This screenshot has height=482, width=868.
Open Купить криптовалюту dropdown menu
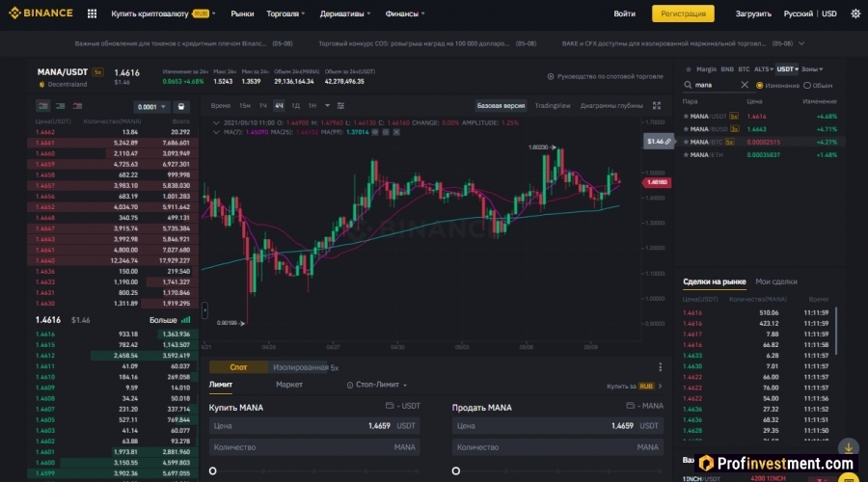[163, 13]
